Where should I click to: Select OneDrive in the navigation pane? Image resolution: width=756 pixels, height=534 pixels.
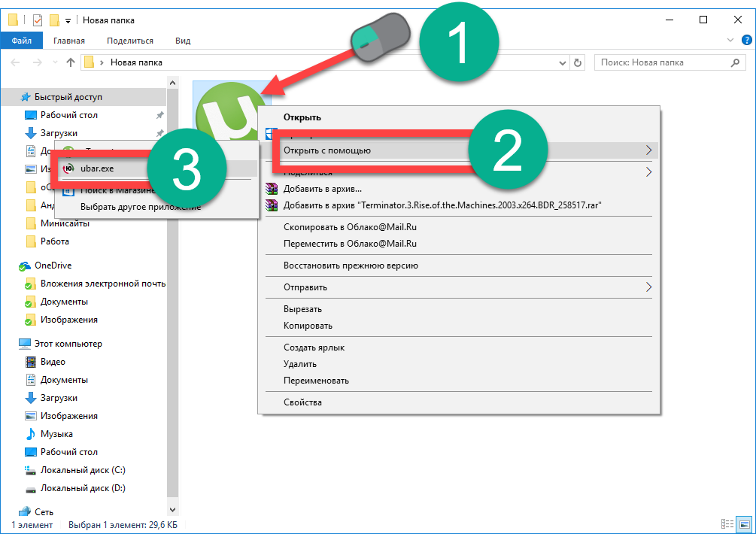pos(53,265)
